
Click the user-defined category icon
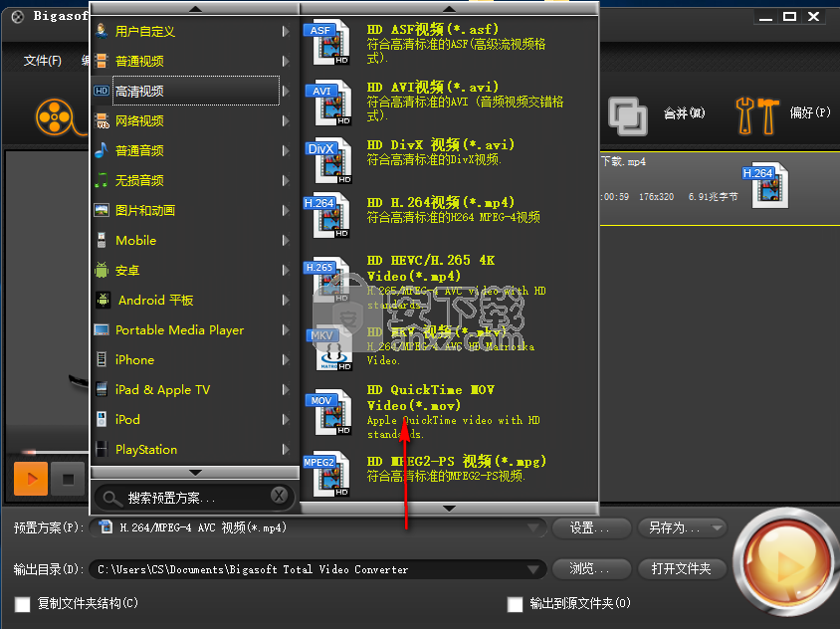[x=102, y=31]
